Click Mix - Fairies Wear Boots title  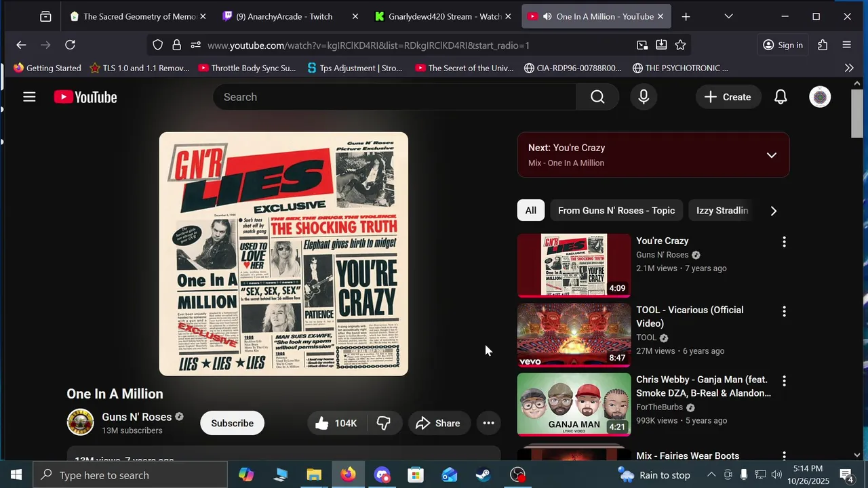tap(688, 455)
